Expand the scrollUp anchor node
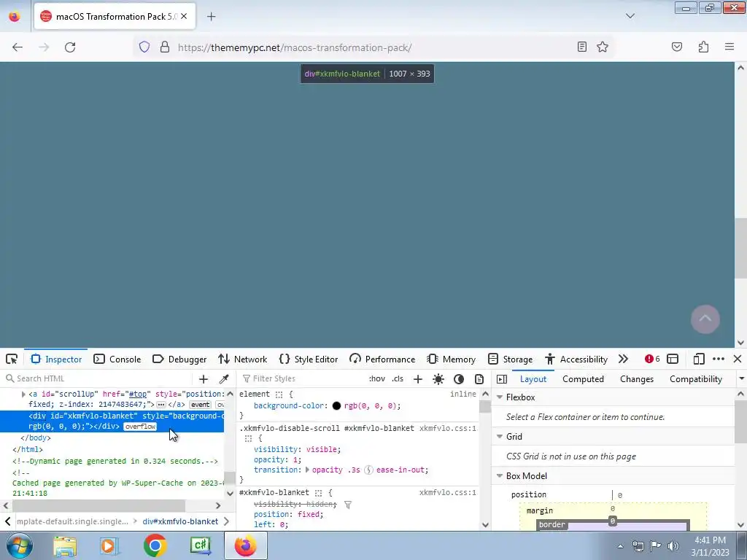Image resolution: width=747 pixels, height=560 pixels. pos(23,394)
